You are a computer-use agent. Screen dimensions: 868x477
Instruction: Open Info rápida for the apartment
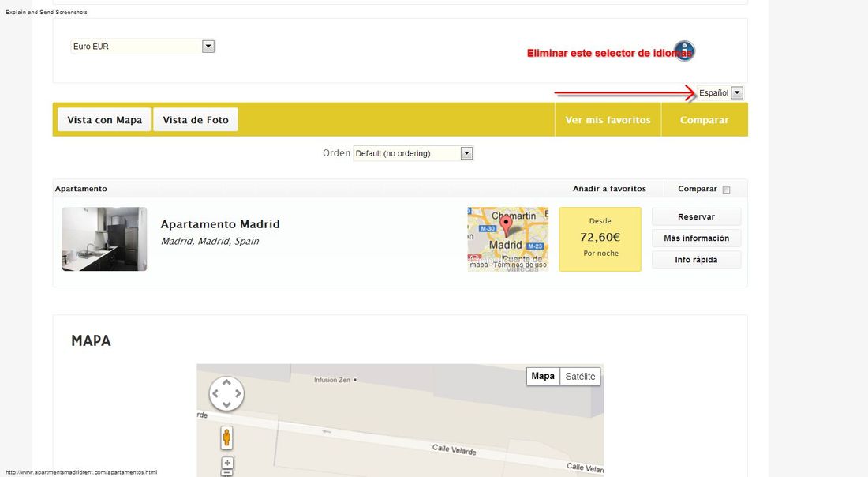pyautogui.click(x=697, y=260)
